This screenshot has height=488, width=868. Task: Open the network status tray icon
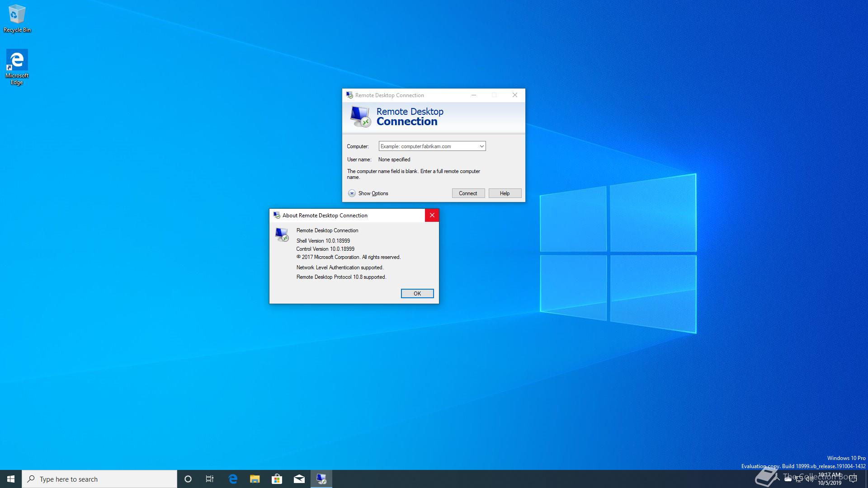pos(799,479)
